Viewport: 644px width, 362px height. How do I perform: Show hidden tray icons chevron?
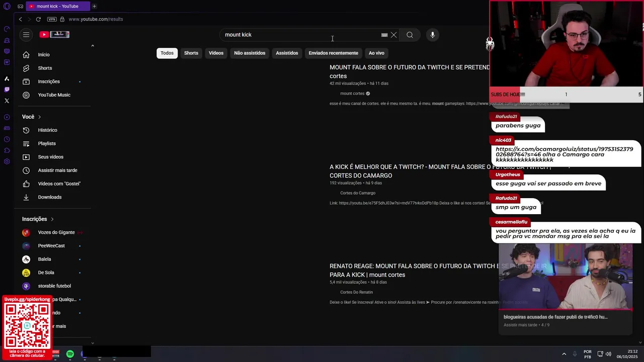click(x=564, y=354)
